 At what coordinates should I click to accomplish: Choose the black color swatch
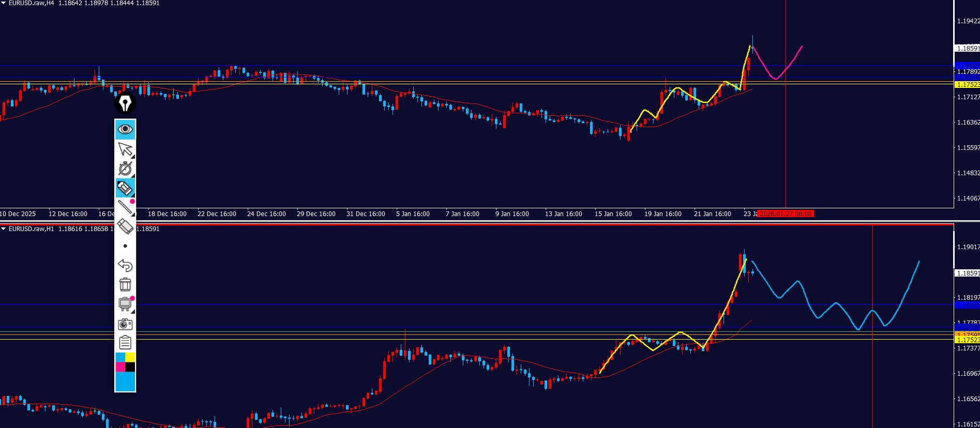point(130,367)
